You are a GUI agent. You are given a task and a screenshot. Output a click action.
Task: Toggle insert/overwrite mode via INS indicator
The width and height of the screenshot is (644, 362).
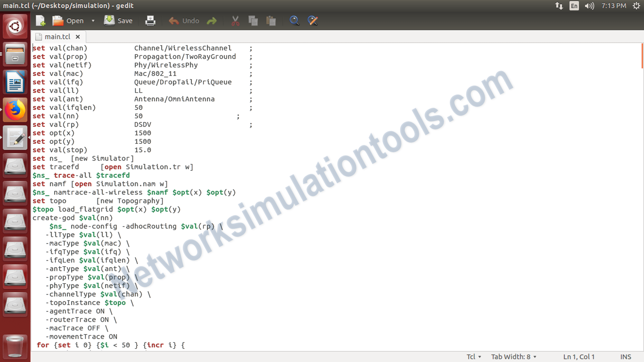pos(625,357)
